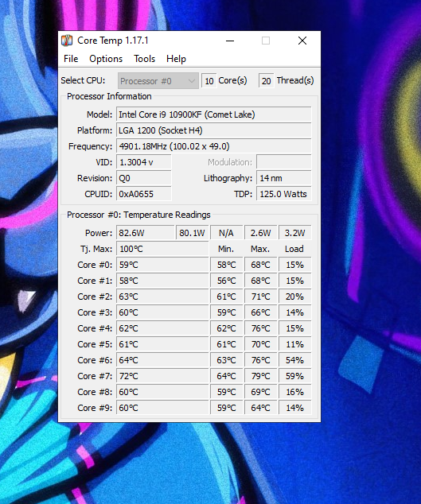
Task: Open the Help menu
Action: pyautogui.click(x=176, y=59)
